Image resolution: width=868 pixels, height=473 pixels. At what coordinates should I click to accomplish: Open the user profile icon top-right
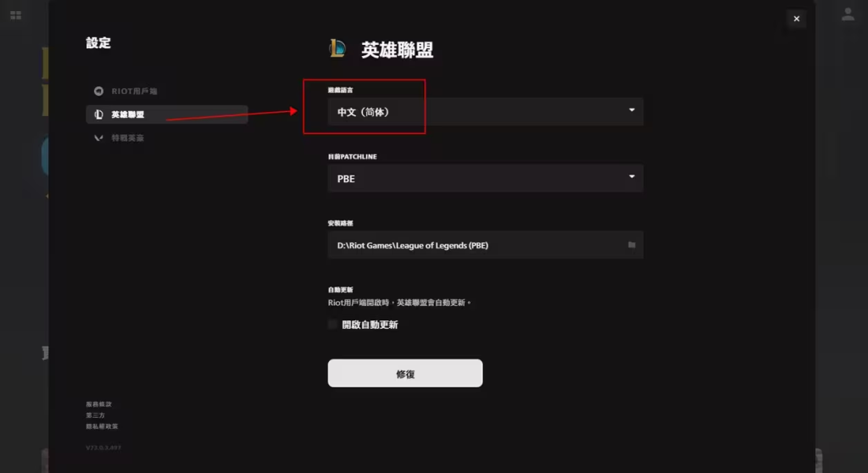pos(848,14)
